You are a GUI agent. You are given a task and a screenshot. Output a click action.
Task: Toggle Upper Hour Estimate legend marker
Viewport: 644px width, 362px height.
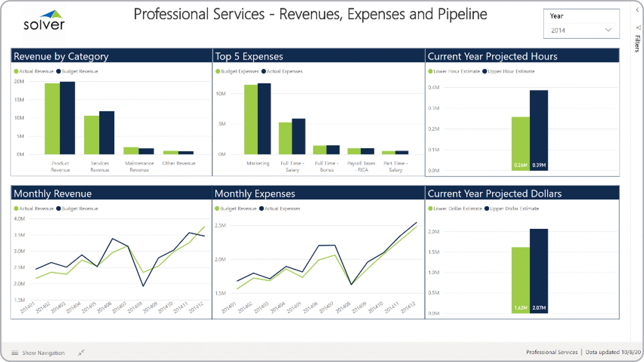pyautogui.click(x=485, y=71)
